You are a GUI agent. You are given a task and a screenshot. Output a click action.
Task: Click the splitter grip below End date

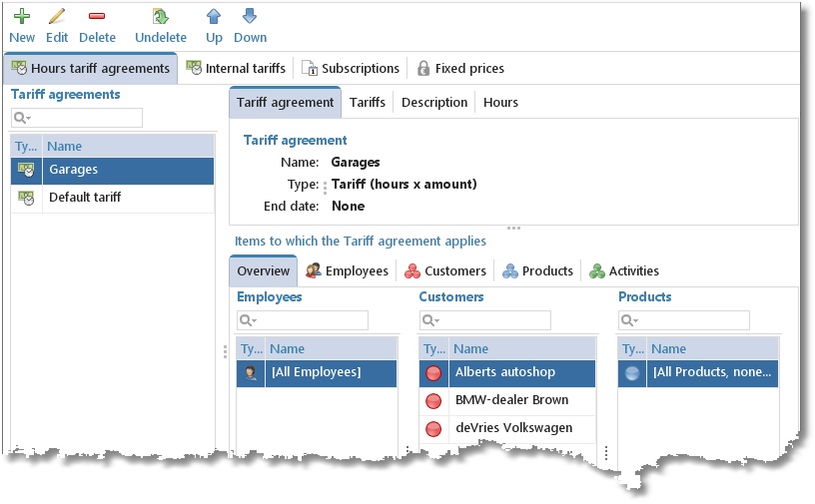click(x=513, y=229)
